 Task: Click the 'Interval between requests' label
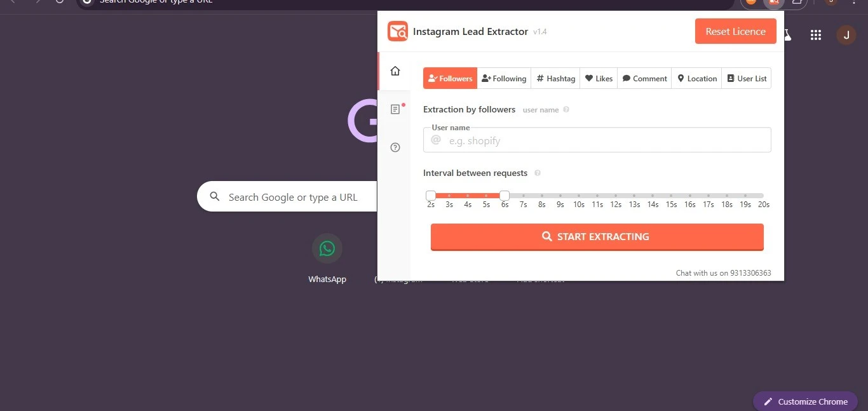[x=475, y=173]
